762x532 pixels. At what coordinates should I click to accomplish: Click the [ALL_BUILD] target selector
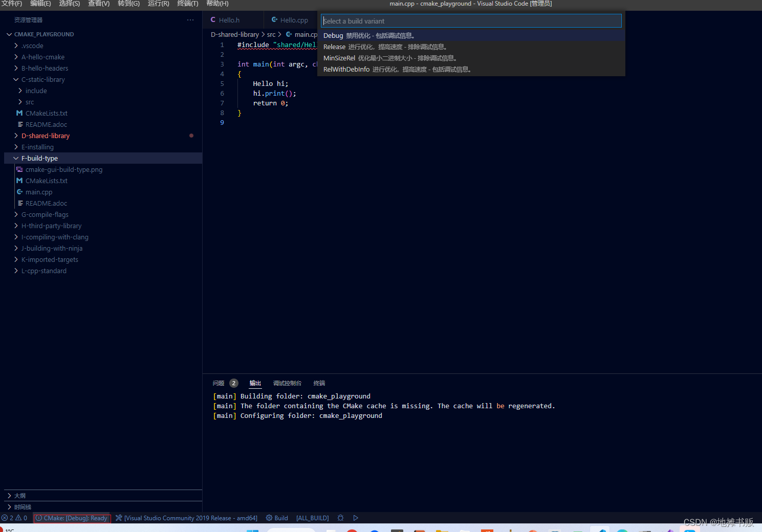[312, 518]
